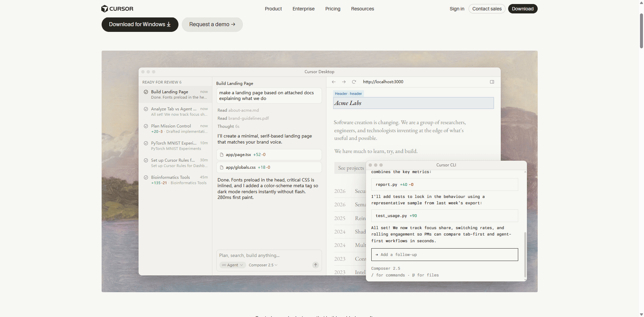Click the Thought 6s expander
Image resolution: width=644 pixels, height=317 pixels.
click(228, 126)
